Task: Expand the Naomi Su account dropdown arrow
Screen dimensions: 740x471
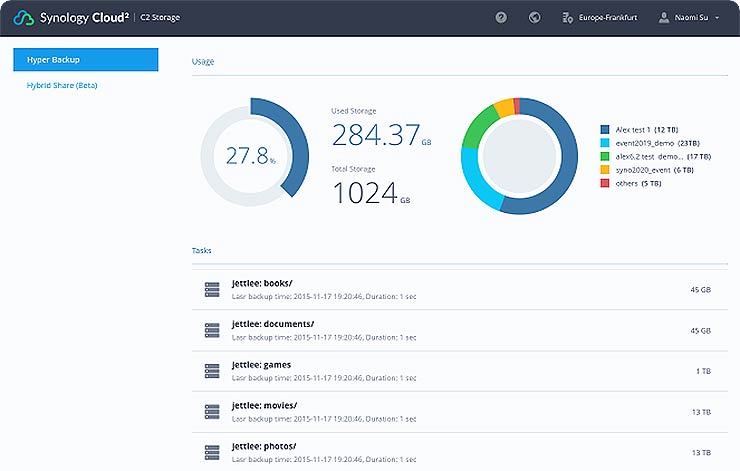Action: coord(717,18)
